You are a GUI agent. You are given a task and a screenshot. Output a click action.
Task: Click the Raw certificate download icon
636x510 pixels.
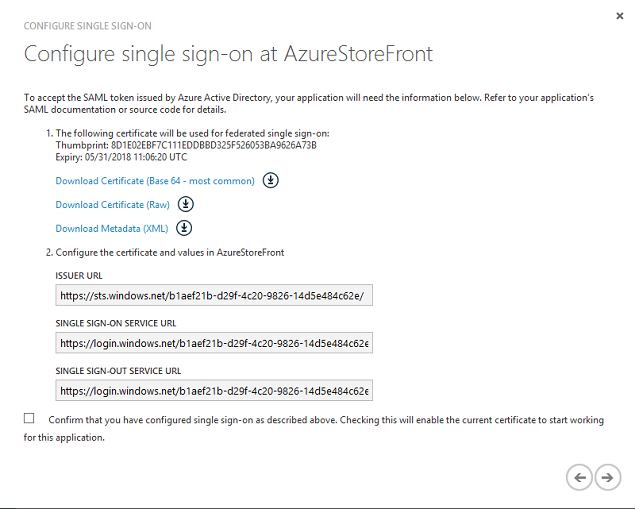185,204
